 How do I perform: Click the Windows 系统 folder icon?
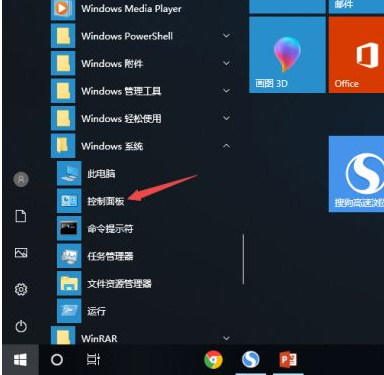[63, 146]
